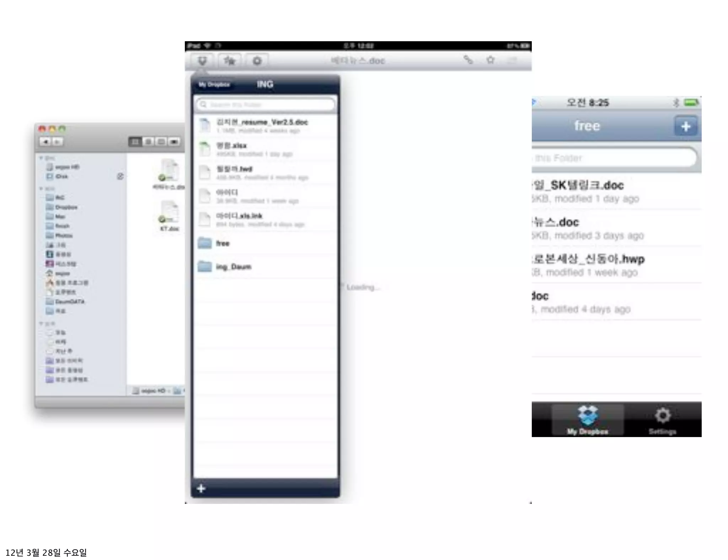Viewport: 728px width, 560px height.
Task: Click the chain link share icon
Action: point(468,60)
